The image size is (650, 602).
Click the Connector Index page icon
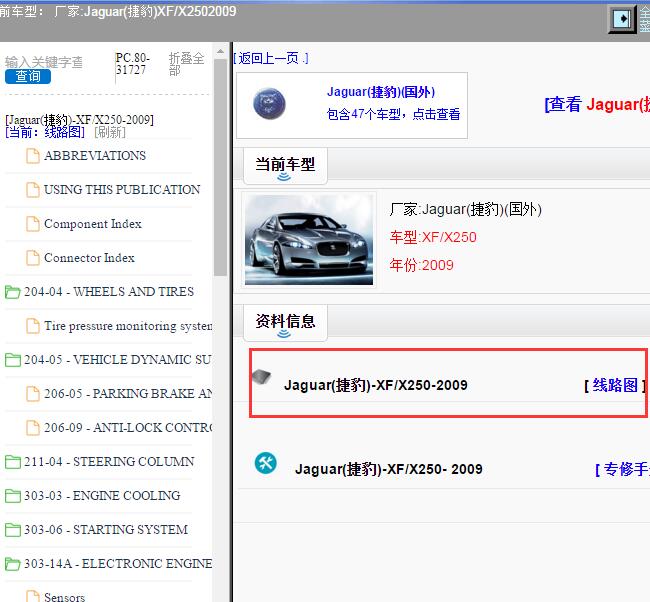33,258
